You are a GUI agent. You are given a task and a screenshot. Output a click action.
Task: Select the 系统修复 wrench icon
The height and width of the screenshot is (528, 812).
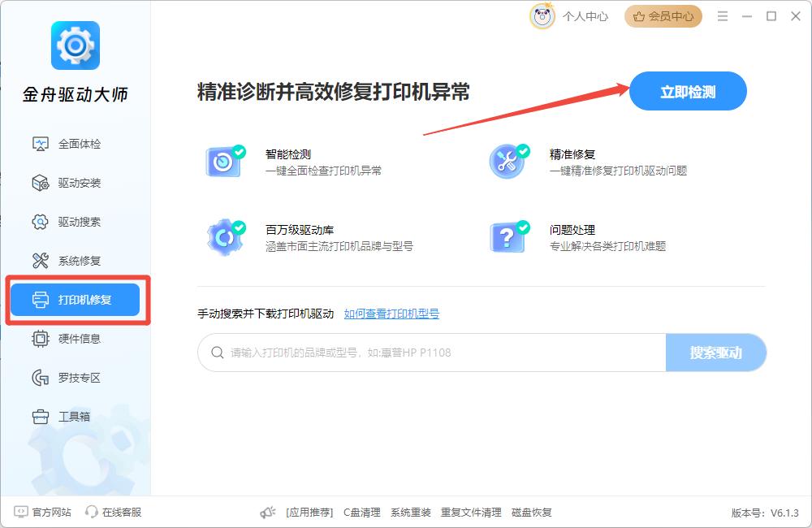pos(41,261)
